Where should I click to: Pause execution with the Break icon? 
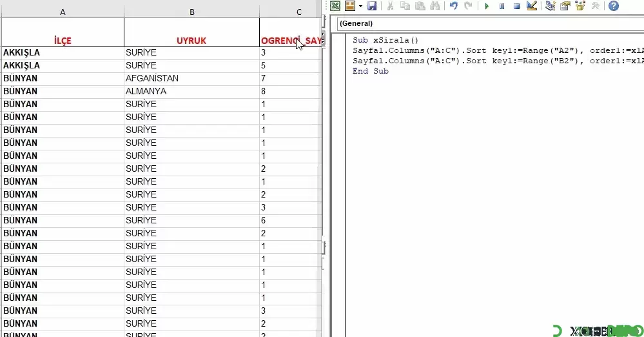(x=502, y=6)
